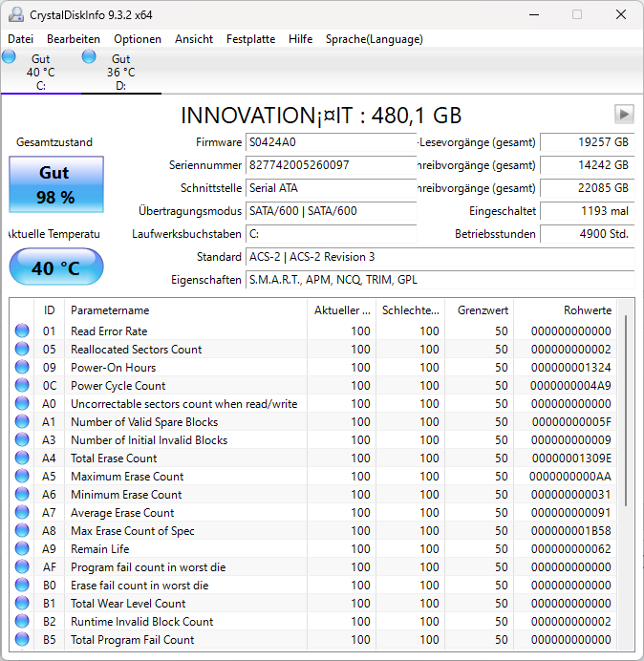Click the 14242 GB writes value
This screenshot has height=661, width=644.
pos(587,165)
